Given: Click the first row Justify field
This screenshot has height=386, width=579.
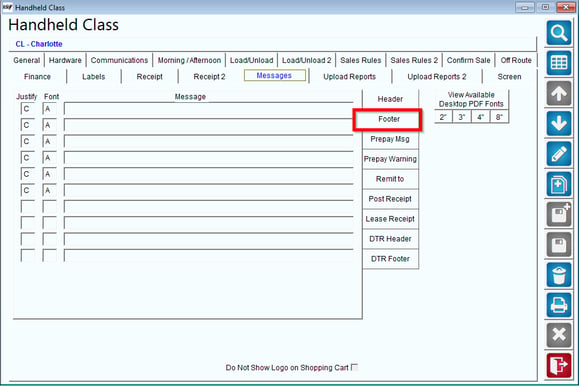Looking at the screenshot, I should 27,109.
